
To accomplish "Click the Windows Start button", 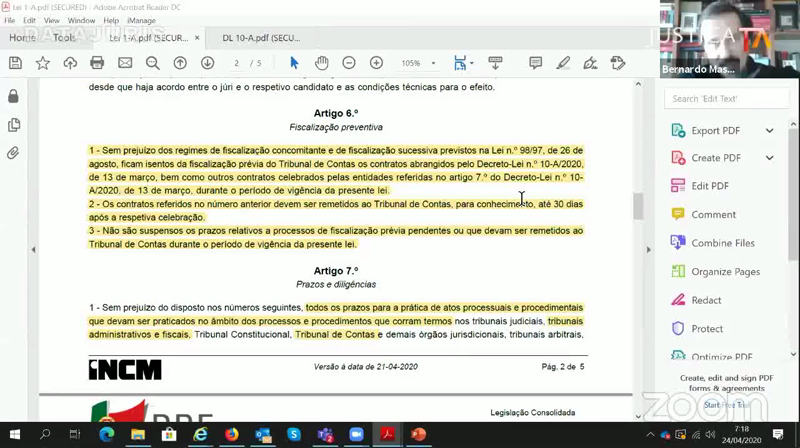I will [15, 435].
